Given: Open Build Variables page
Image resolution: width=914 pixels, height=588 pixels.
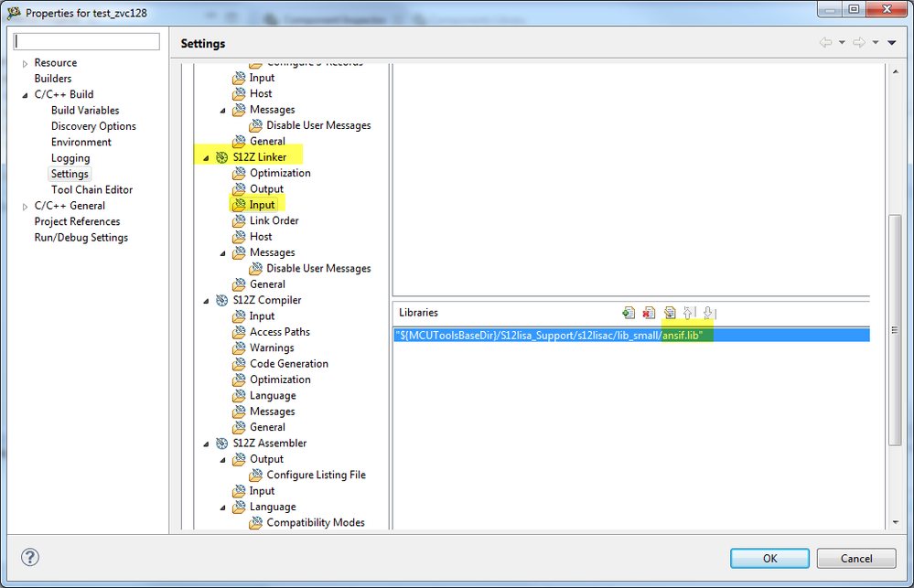Looking at the screenshot, I should coord(85,110).
